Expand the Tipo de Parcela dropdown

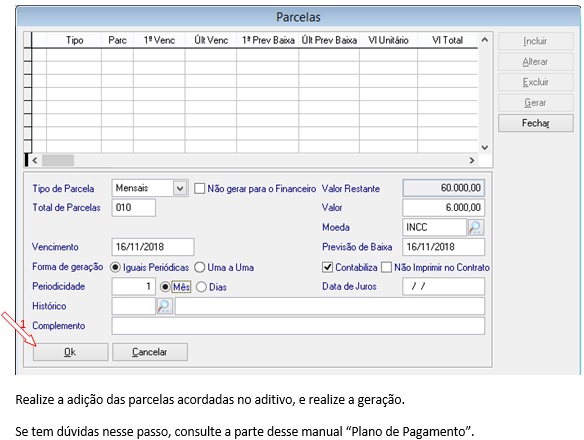coord(180,188)
